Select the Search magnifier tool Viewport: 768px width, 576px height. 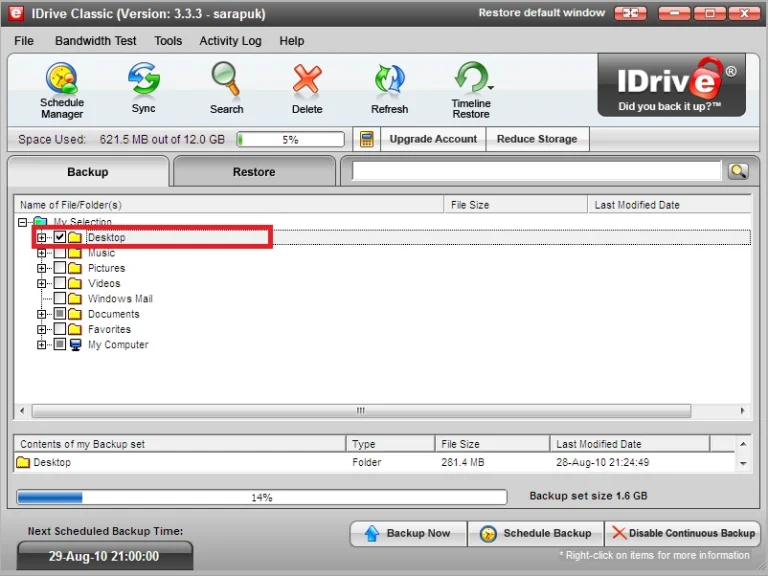coord(226,88)
